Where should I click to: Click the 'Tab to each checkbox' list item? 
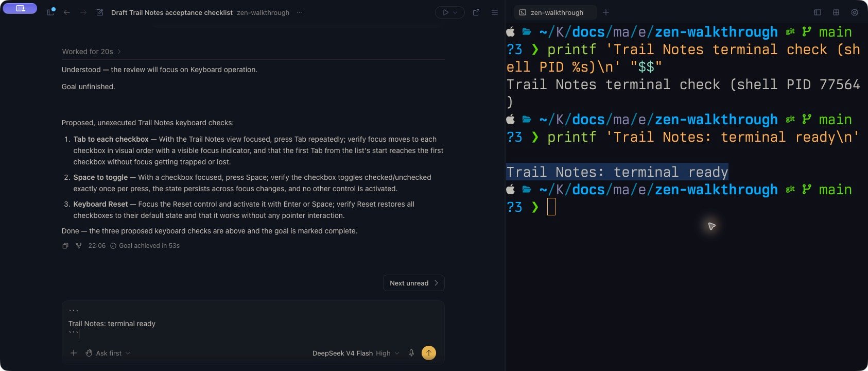point(254,150)
